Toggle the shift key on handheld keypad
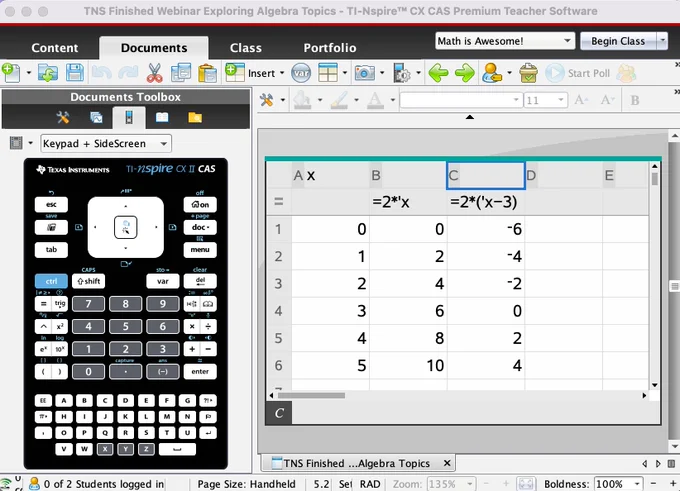The image size is (680, 491). [x=88, y=281]
